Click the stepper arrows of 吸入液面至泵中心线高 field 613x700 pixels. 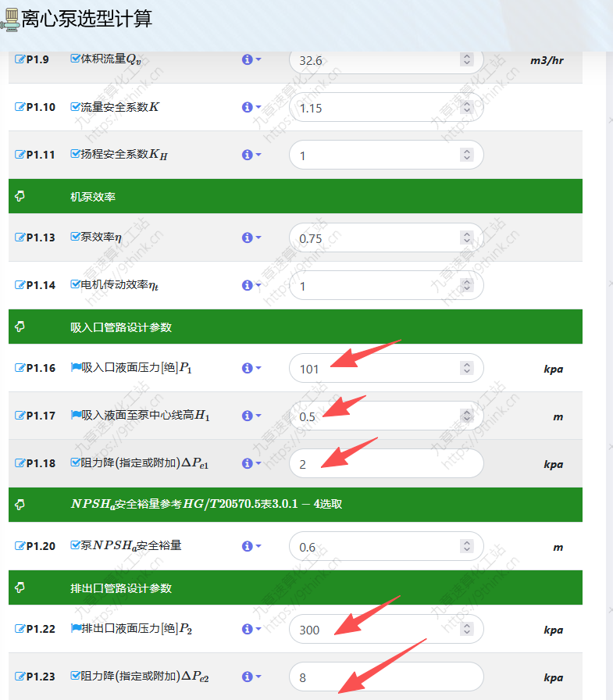tap(467, 416)
